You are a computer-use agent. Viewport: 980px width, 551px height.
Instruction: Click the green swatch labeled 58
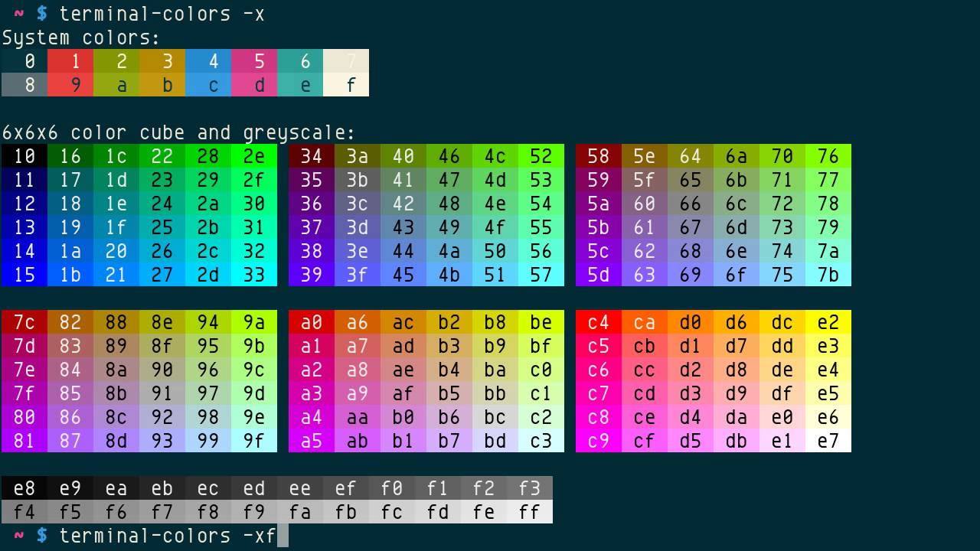[598, 156]
